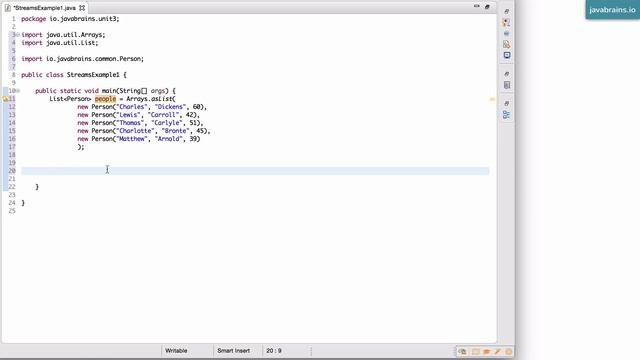This screenshot has height=360, width=640.
Task: Open the small blue minimized view icon
Action: tap(507, 33)
